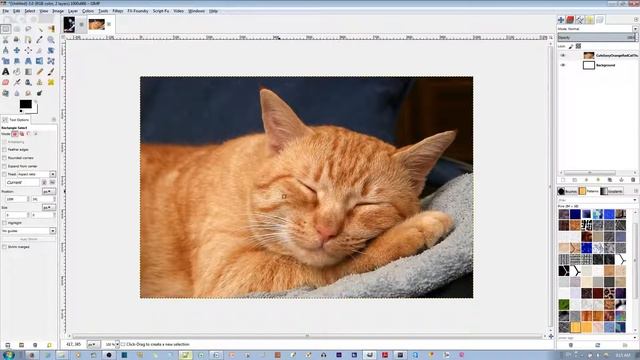Open the patterns filter dropdown
The image size is (640, 360).
(597, 200)
